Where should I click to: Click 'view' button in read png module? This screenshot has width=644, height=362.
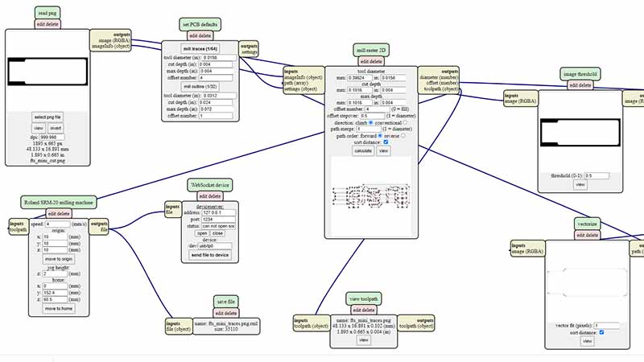click(39, 128)
